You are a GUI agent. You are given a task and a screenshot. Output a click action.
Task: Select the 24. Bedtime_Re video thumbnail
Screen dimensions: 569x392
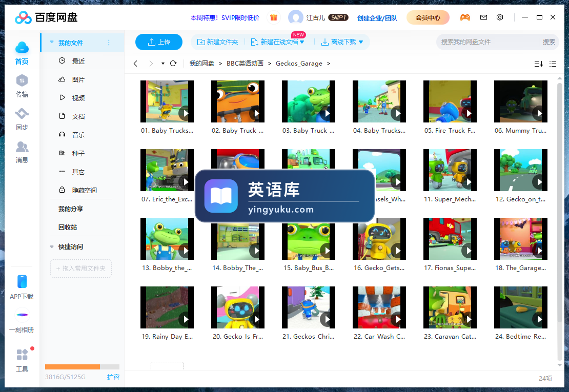point(521,307)
